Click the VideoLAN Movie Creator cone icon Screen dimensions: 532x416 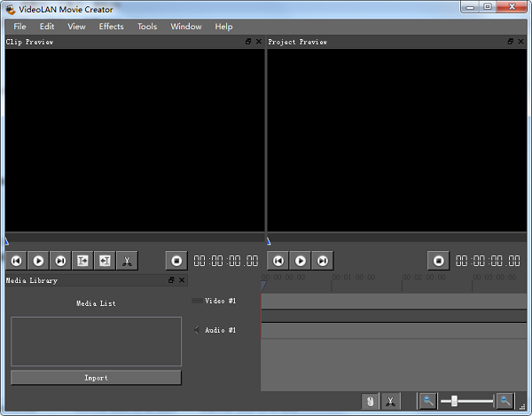(11, 10)
